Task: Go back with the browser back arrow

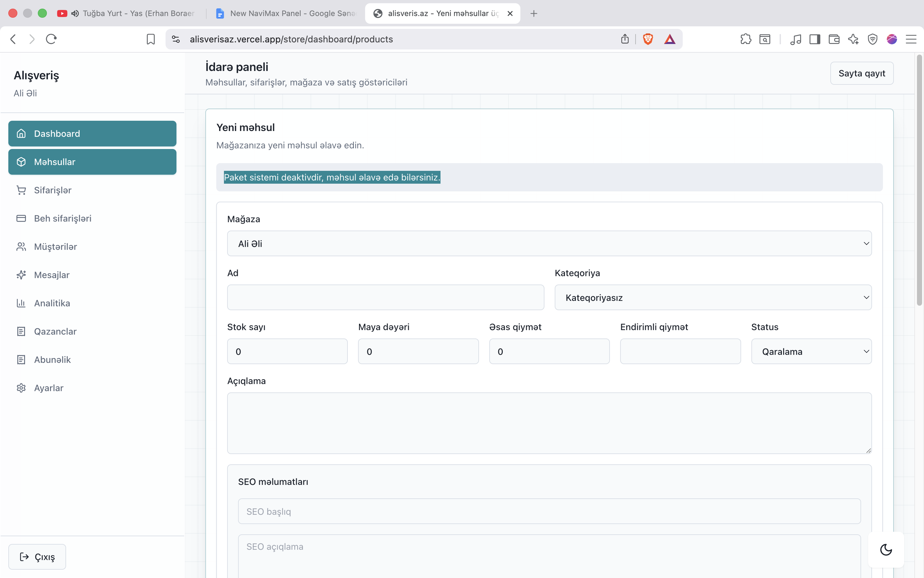Action: click(x=13, y=39)
